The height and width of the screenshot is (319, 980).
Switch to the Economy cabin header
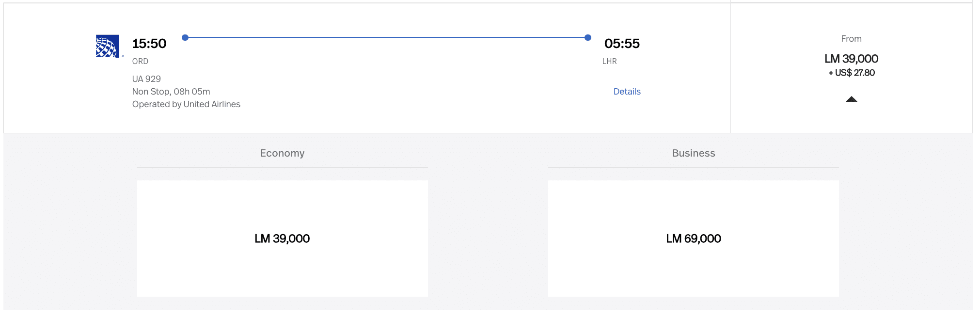282,153
